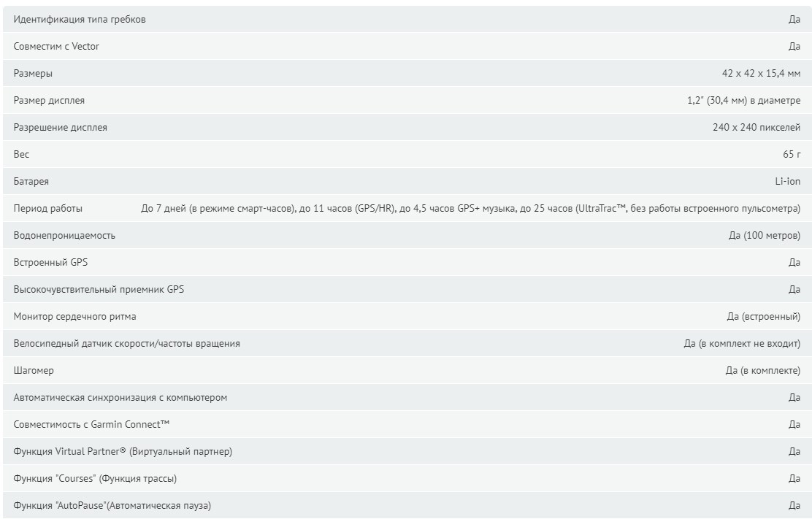Image resolution: width=812 pixels, height=519 pixels.
Task: Click the "Встроенный GPS" row label
Action: tap(50, 262)
